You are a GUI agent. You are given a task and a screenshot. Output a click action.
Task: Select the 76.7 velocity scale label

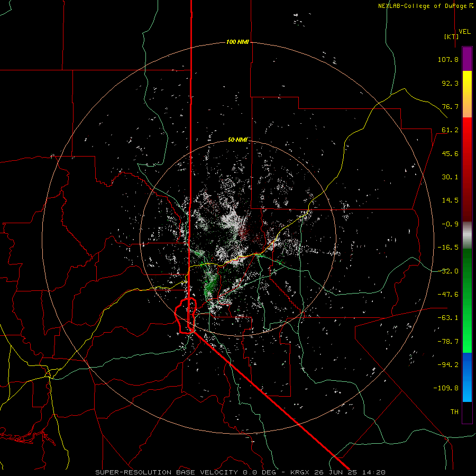(450, 106)
